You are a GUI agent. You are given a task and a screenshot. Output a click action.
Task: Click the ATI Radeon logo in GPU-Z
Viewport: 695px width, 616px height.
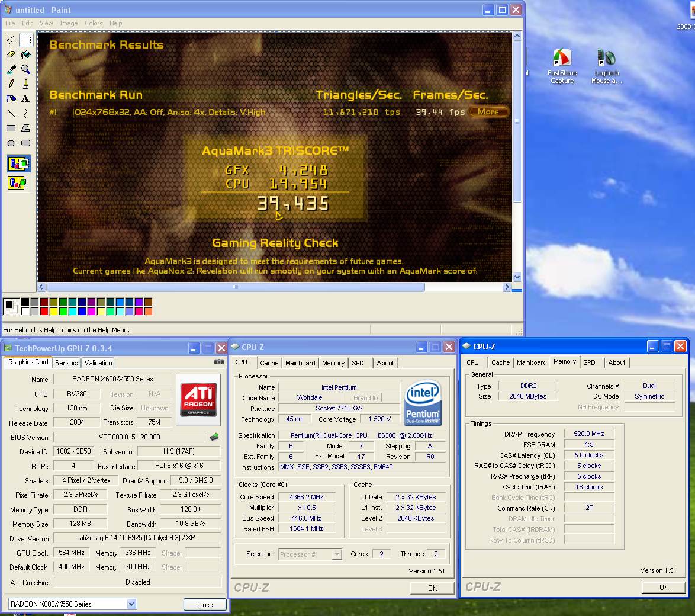[198, 400]
